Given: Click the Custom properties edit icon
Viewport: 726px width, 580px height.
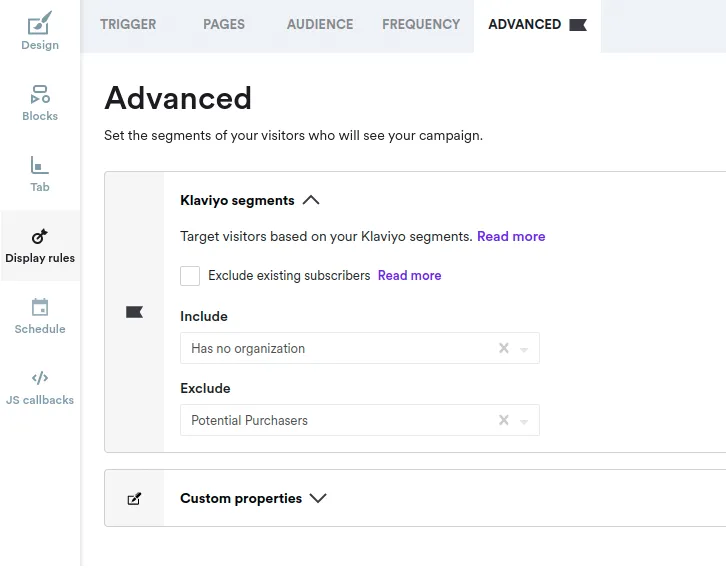Looking at the screenshot, I should [x=134, y=499].
